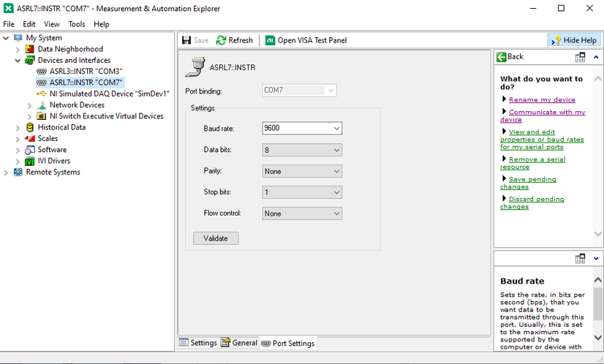
Task: Open the Port binding COM7 dropdown
Action: click(331, 91)
